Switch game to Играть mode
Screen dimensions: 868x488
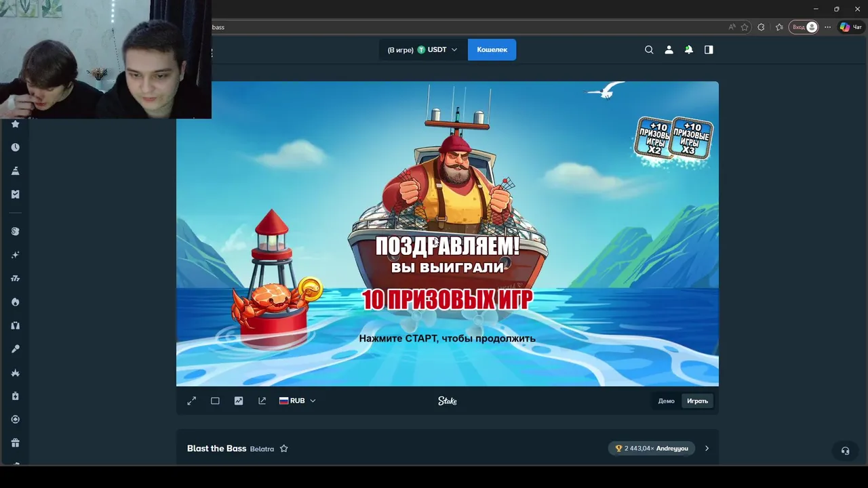pos(697,401)
